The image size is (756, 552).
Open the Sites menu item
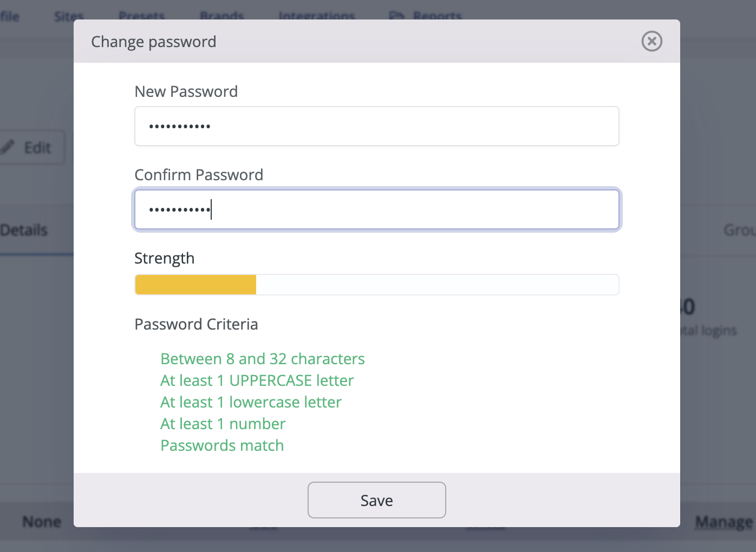coord(68,15)
